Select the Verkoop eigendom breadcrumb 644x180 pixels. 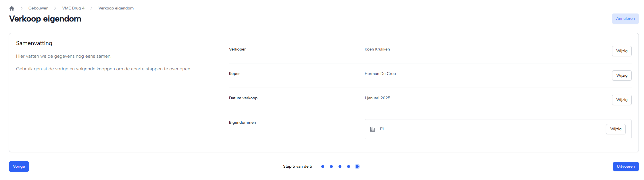click(x=116, y=8)
